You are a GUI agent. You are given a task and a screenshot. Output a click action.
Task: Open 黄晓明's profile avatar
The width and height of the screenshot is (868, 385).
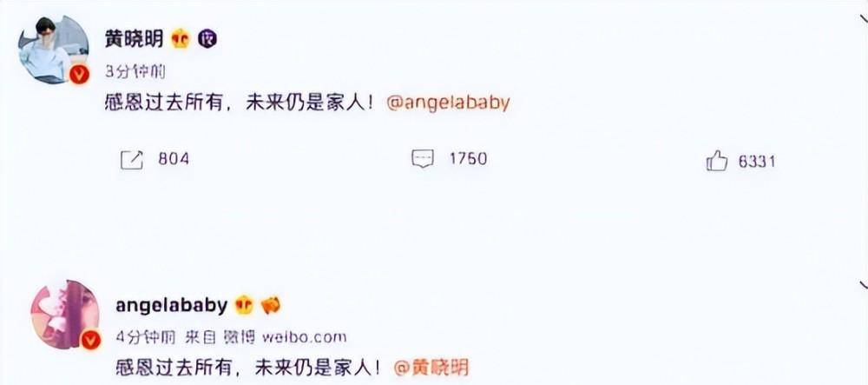[54, 50]
